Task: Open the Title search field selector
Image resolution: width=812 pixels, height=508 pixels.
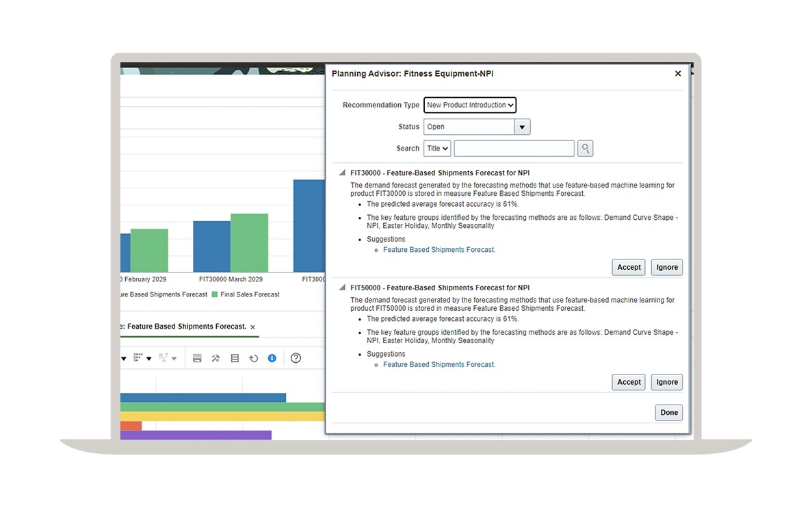Action: pos(437,149)
